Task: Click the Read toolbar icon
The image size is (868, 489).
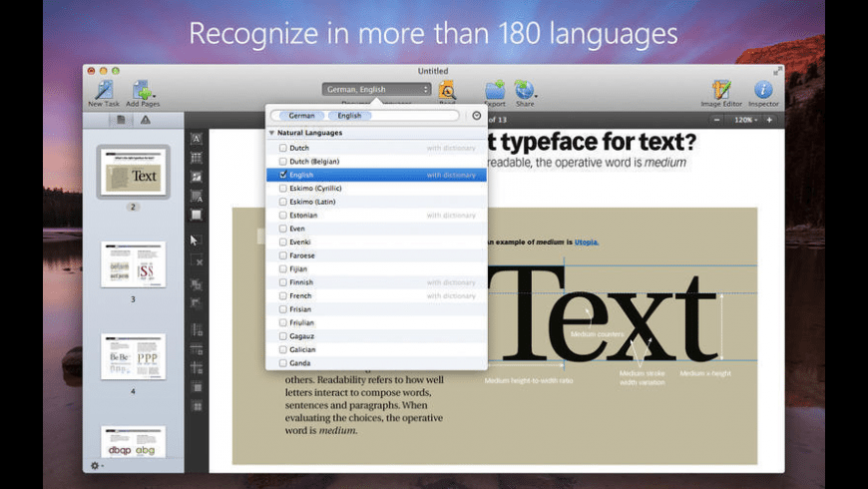Action: (447, 90)
